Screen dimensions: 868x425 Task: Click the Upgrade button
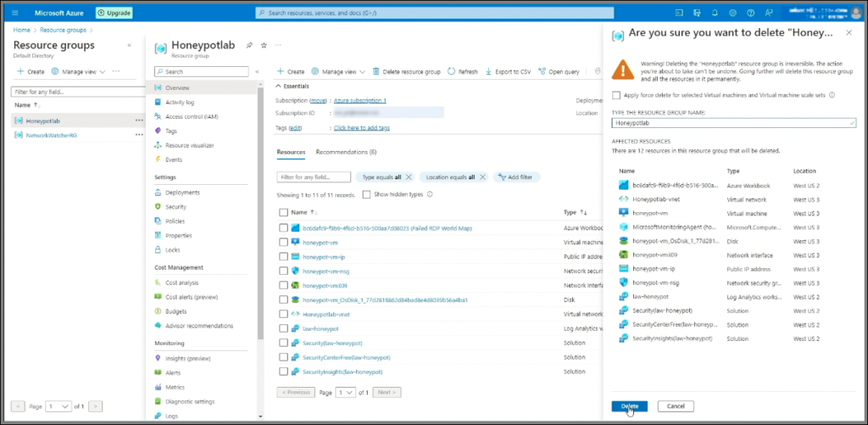pos(114,13)
